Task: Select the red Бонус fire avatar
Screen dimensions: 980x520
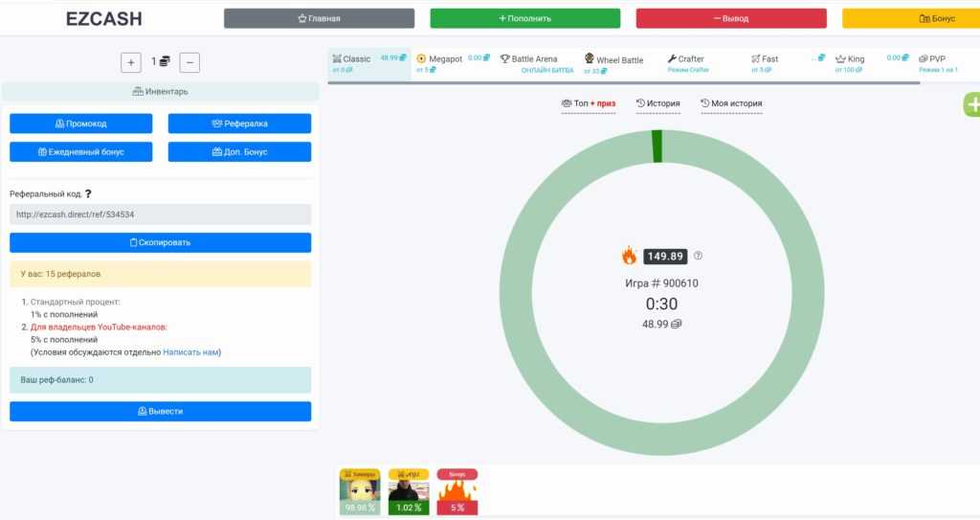Action: 457,492
